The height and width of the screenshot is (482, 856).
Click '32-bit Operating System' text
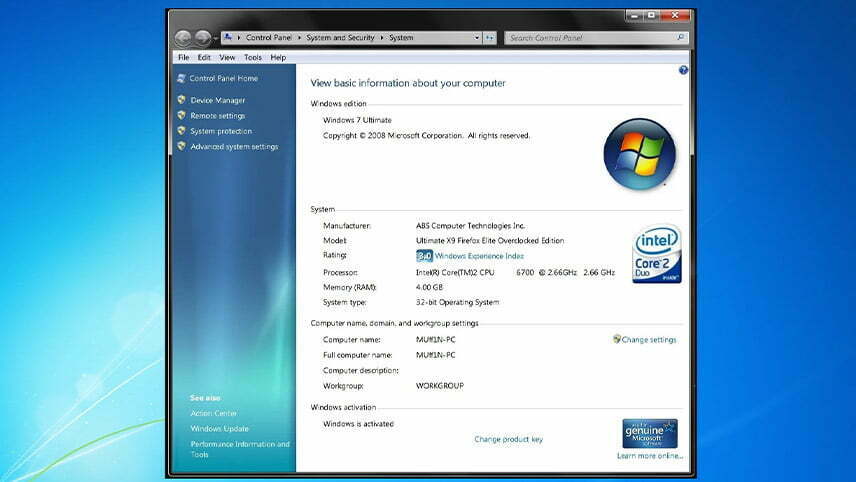pyautogui.click(x=457, y=302)
